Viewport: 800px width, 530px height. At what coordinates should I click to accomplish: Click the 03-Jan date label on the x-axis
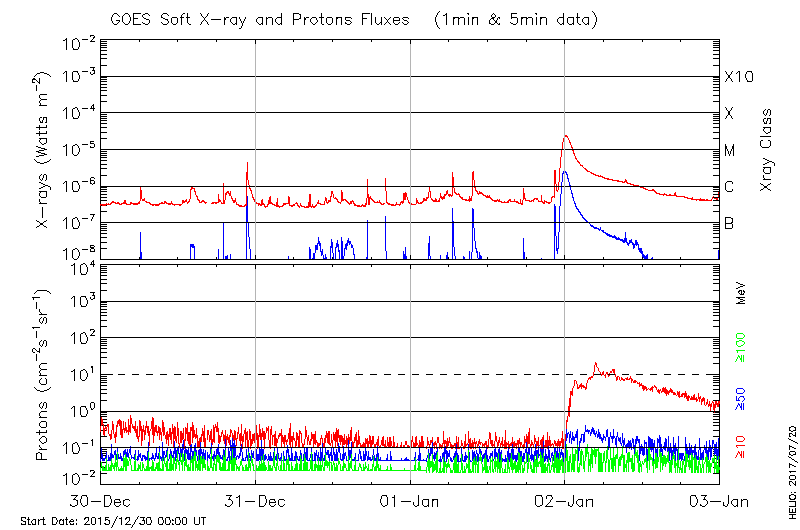719,500
